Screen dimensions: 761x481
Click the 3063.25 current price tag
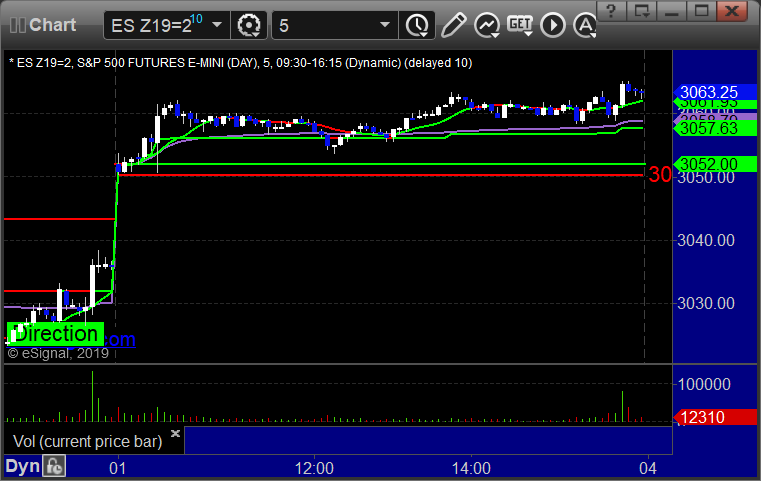pos(713,92)
